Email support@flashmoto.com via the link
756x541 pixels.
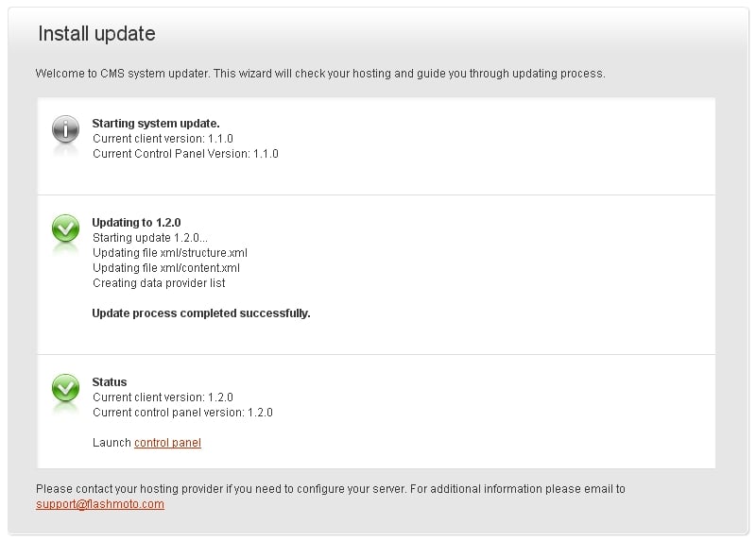pos(100,504)
